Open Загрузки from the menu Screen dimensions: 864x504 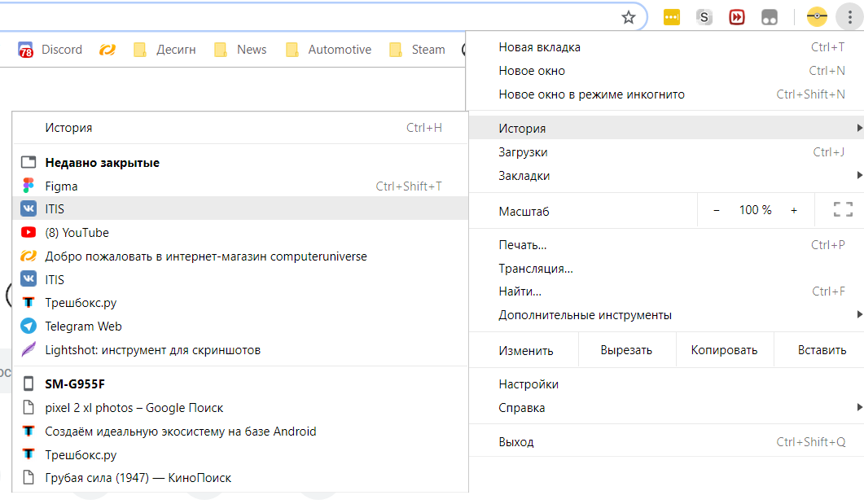(x=666, y=152)
